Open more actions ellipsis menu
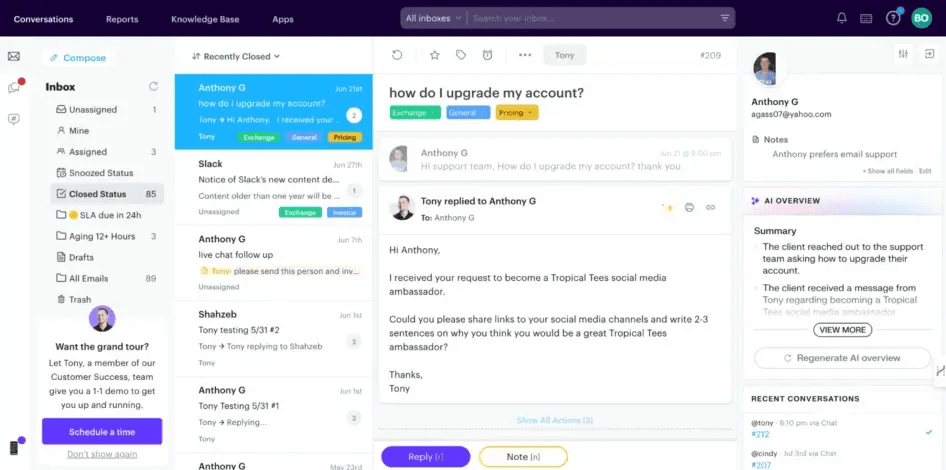 click(525, 55)
